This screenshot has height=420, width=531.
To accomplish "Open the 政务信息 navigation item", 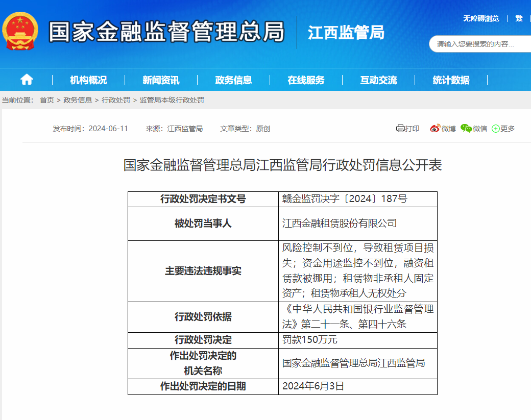I will click(x=233, y=80).
